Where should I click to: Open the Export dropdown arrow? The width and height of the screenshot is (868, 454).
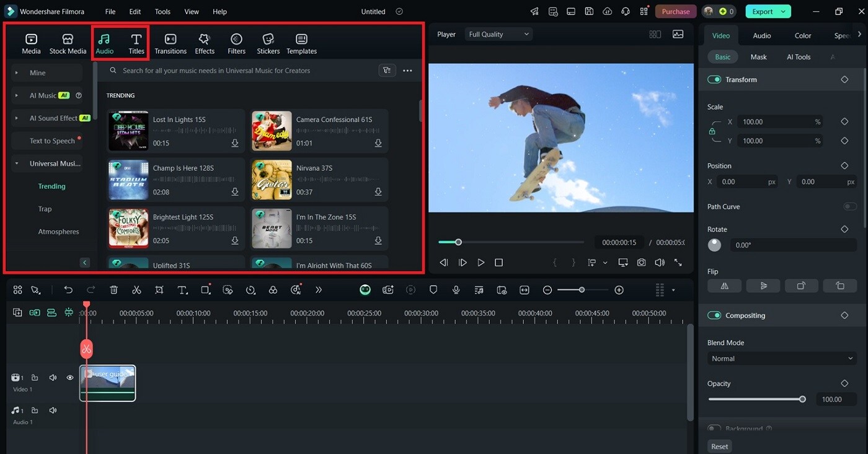(784, 12)
